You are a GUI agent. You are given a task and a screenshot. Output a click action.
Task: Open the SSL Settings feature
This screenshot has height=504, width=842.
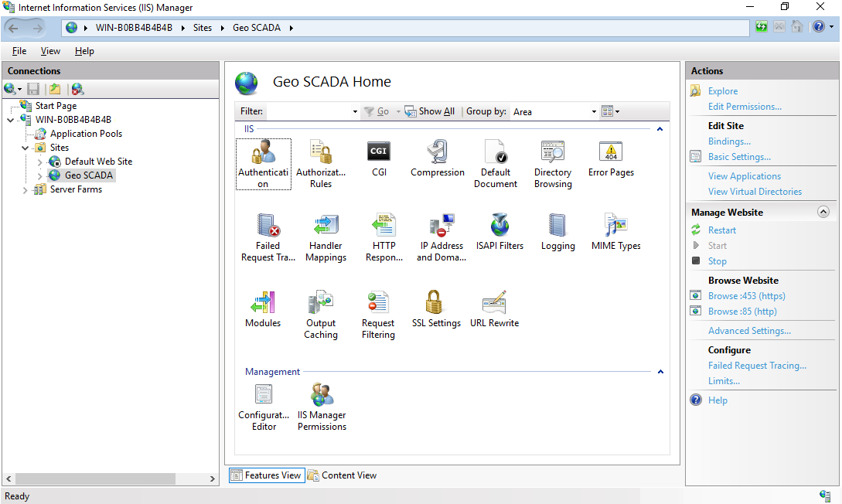click(x=436, y=303)
